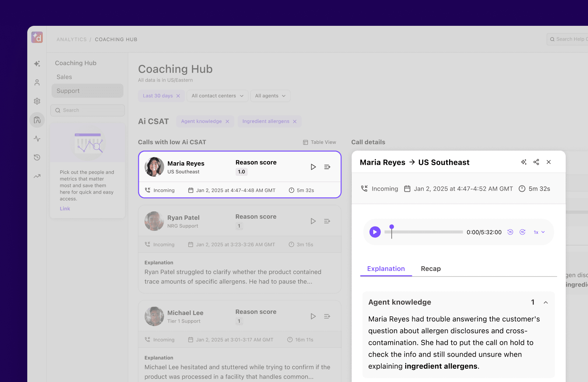Image resolution: width=588 pixels, height=382 pixels.
Task: Open transcript list icon for Michael Lee
Action: tap(327, 316)
